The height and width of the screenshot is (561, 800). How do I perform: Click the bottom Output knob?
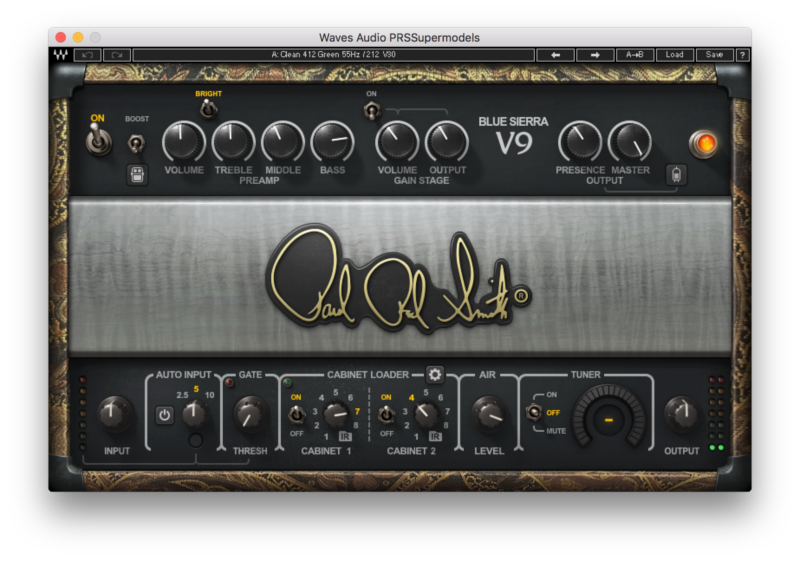point(681,414)
